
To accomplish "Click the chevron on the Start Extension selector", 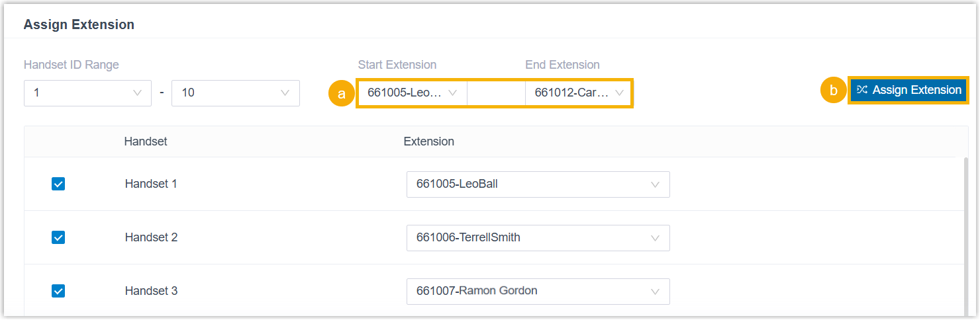I will click(453, 93).
